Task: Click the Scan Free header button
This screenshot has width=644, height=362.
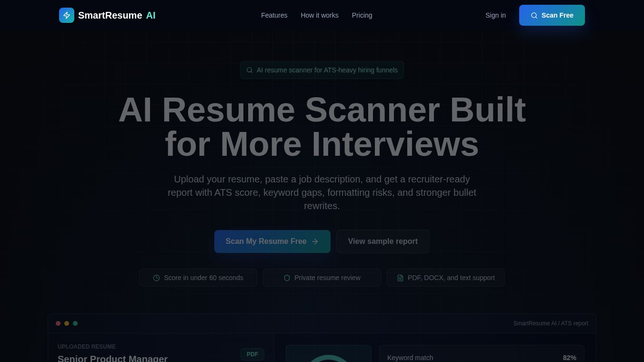Action: coord(552,15)
